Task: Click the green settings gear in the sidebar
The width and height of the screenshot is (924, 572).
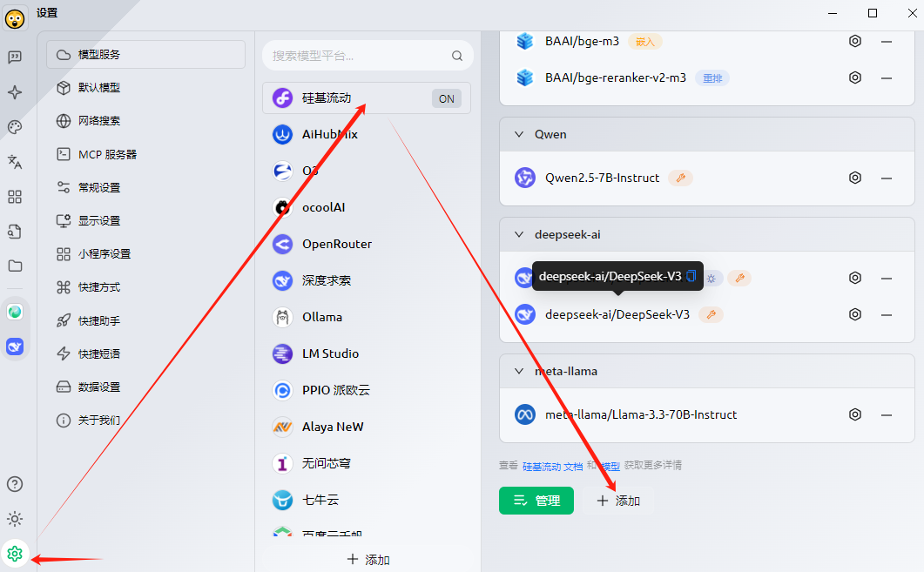Action: (15, 554)
